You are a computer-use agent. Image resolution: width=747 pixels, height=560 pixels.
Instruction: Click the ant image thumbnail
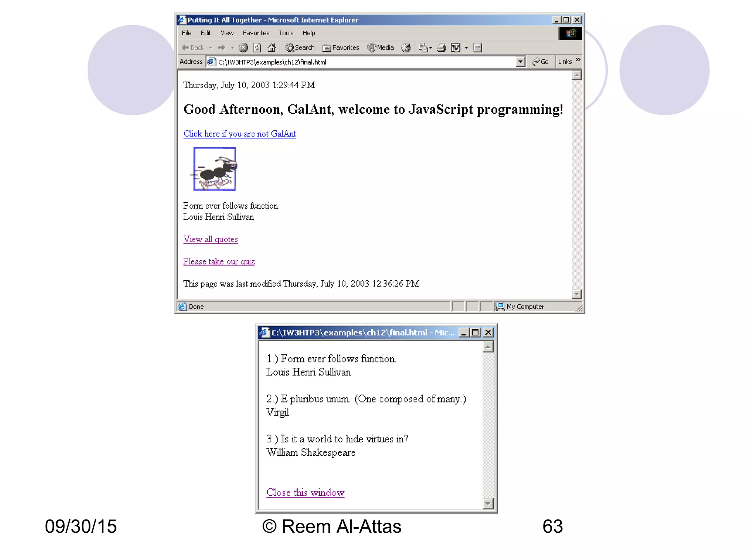pos(214,169)
